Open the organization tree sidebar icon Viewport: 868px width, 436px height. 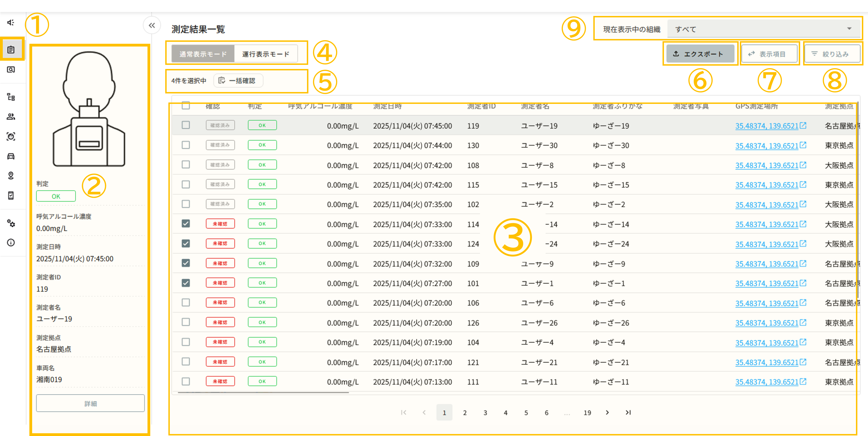[11, 97]
